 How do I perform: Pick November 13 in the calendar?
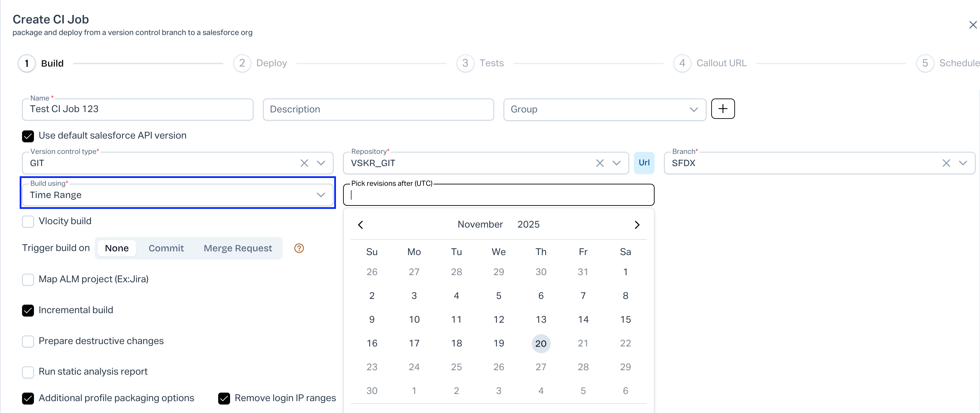tap(541, 319)
